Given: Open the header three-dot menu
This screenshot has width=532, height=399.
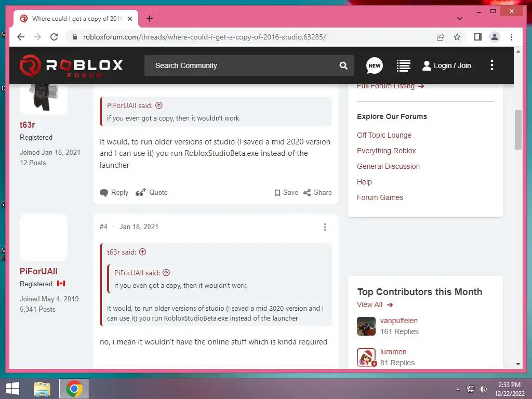Looking at the screenshot, I should click(491, 65).
